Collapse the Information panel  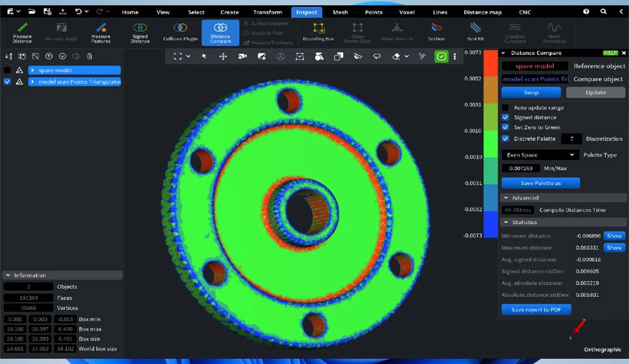point(8,275)
